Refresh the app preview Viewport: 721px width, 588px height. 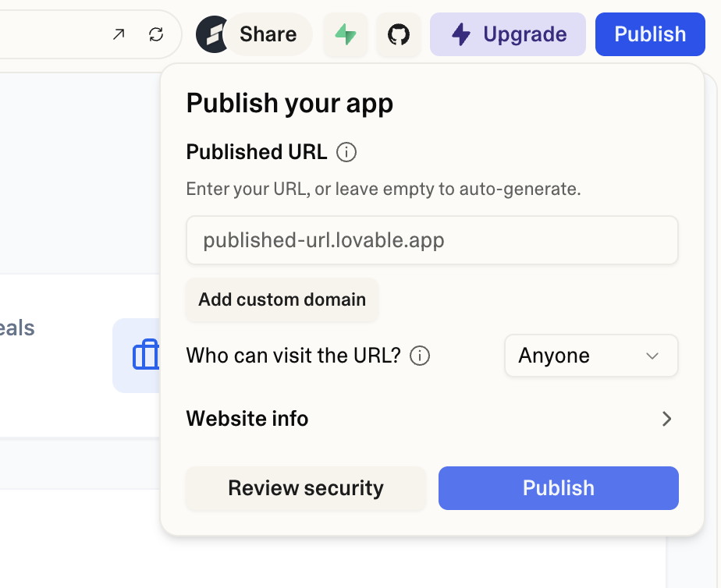(155, 34)
